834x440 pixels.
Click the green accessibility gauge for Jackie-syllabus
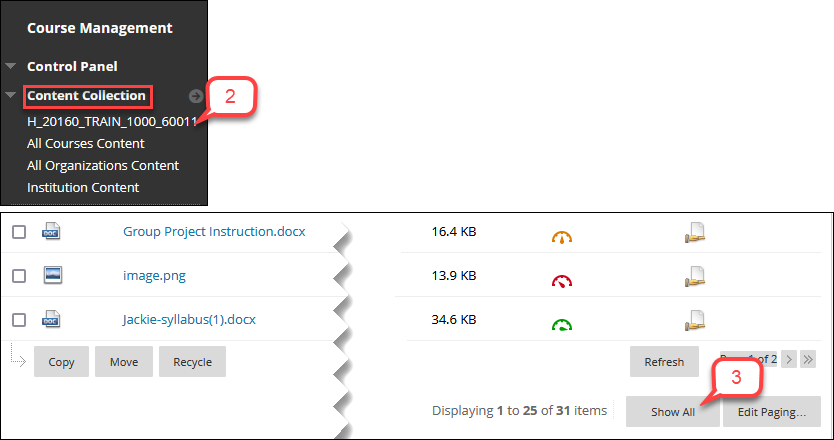pos(562,325)
